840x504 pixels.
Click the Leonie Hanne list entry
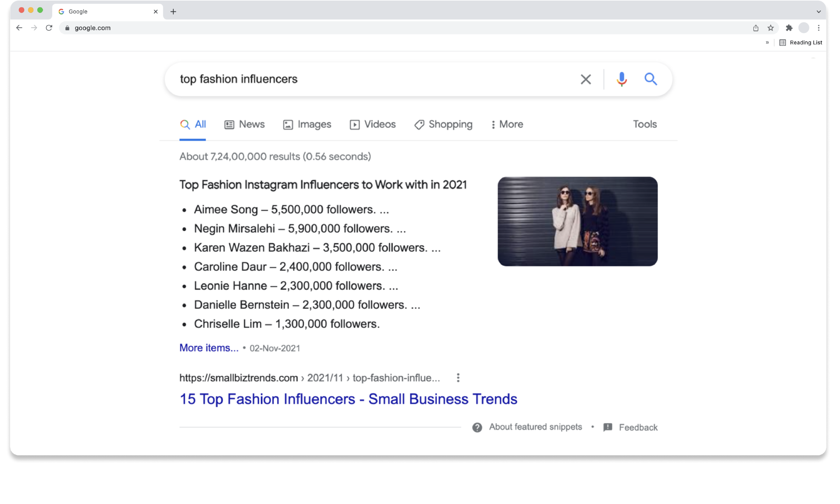coord(296,286)
